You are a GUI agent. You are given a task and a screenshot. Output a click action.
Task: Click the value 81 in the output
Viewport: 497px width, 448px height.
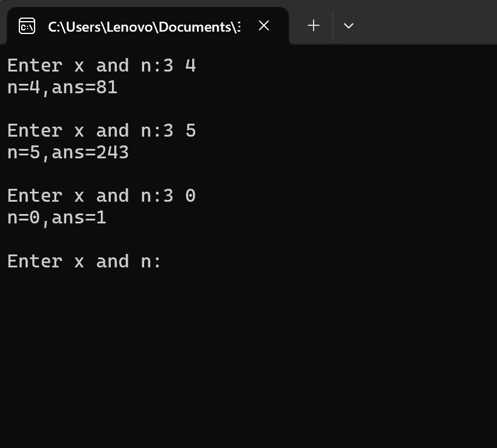click(x=107, y=87)
